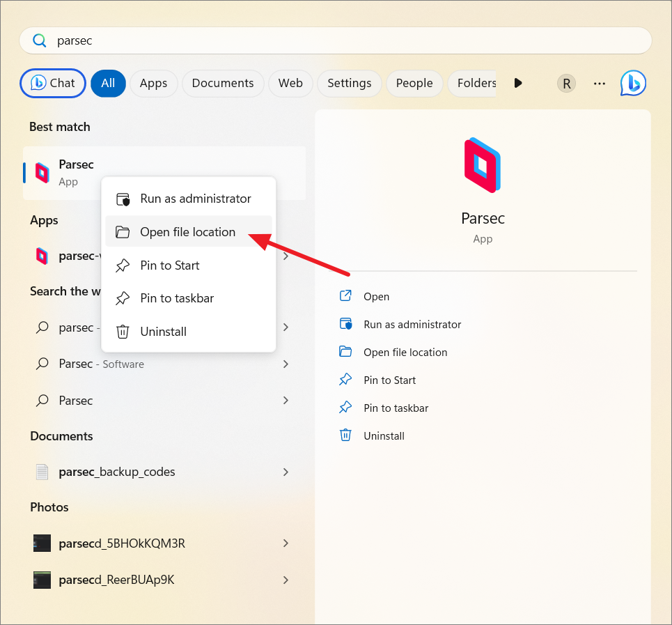Image resolution: width=672 pixels, height=625 pixels.
Task: Click the folder icon beside context menu Open file location
Action: [x=123, y=232]
